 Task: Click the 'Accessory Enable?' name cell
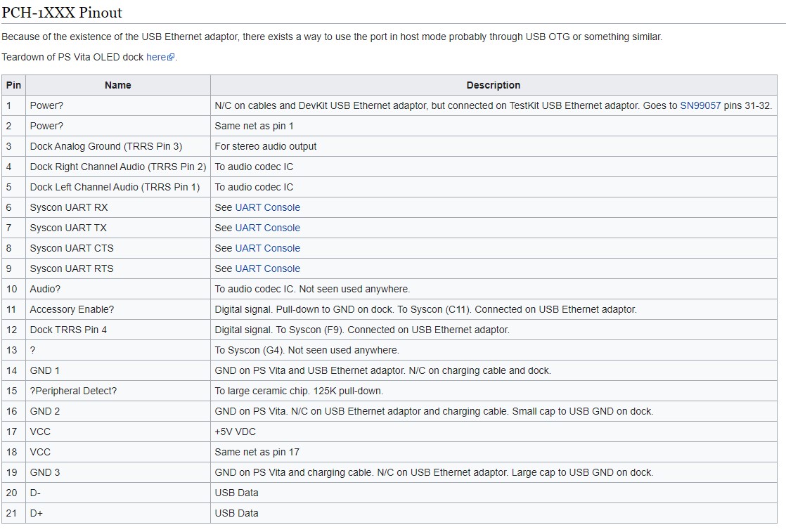(118, 310)
